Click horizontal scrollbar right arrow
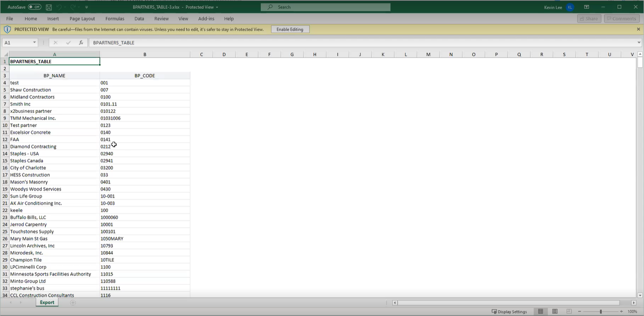The height and width of the screenshot is (316, 644). 633,303
